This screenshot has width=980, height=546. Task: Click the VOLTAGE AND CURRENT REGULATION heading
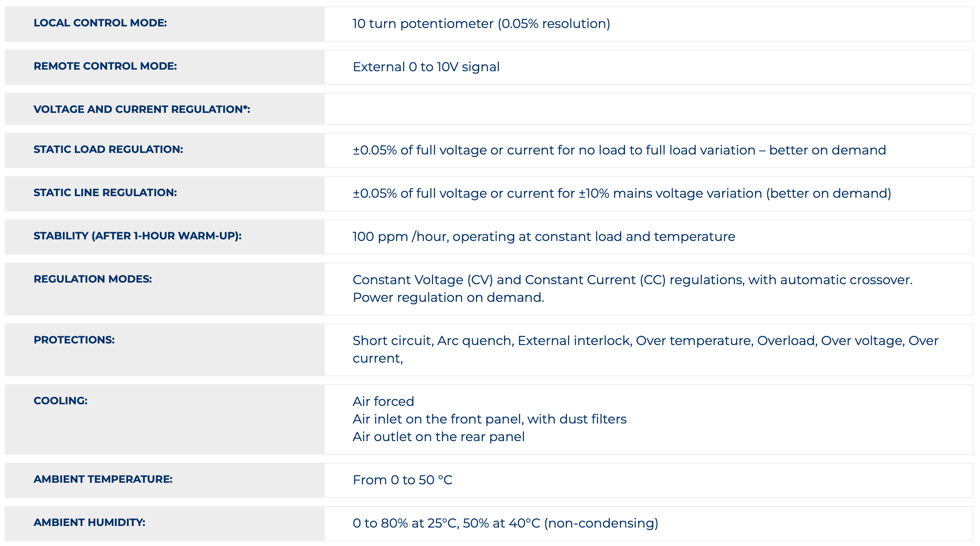tap(142, 110)
